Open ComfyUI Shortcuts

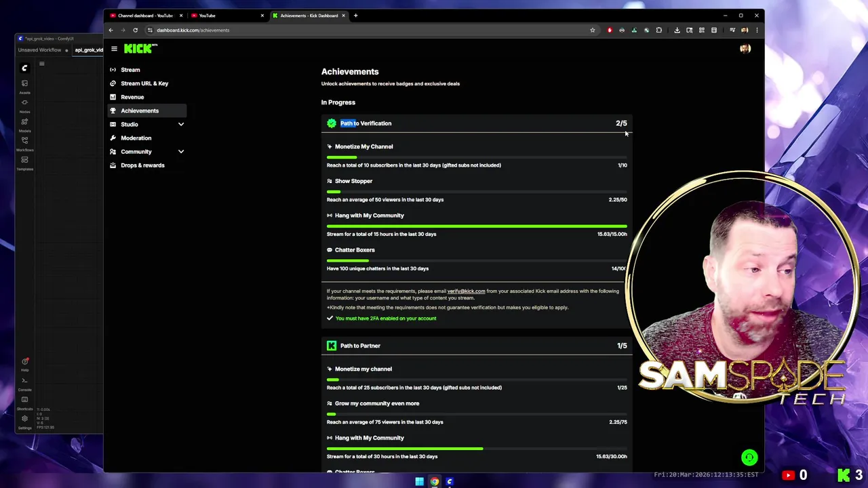[24, 403]
